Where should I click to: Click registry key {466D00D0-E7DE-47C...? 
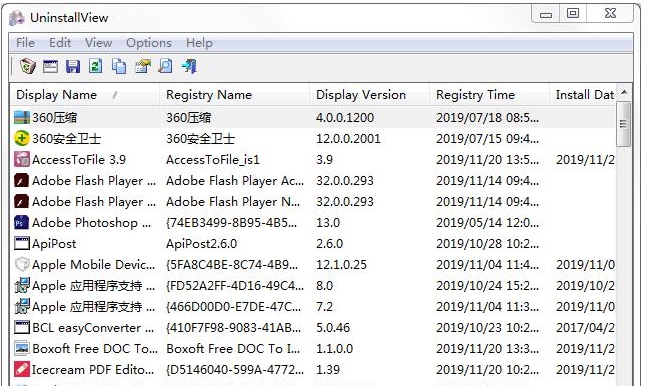[234, 307]
